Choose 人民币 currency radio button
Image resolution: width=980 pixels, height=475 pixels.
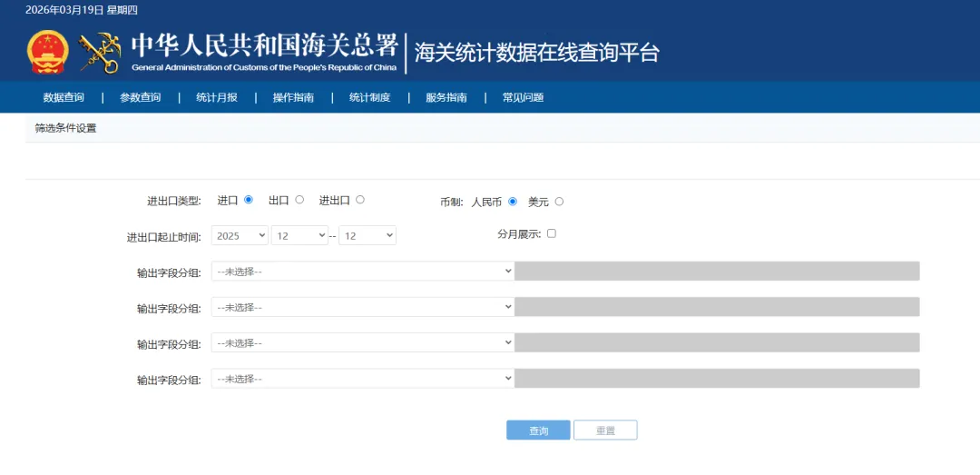pos(513,202)
